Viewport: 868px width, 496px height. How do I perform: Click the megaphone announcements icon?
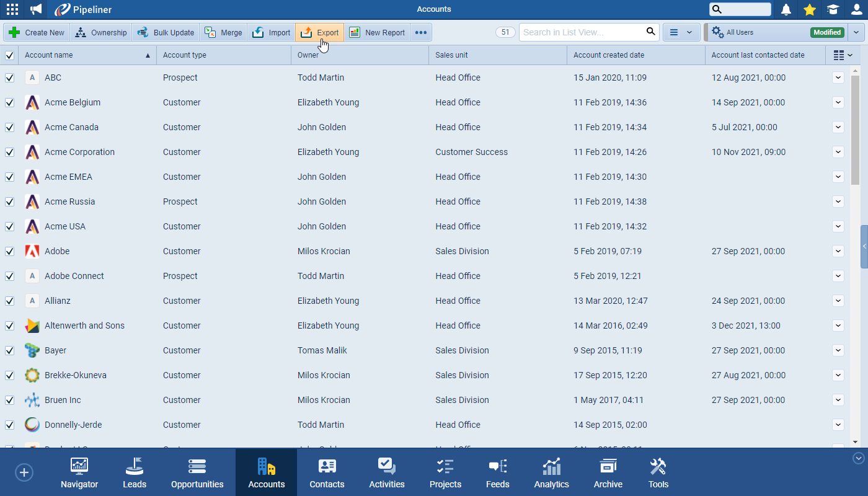click(37, 9)
